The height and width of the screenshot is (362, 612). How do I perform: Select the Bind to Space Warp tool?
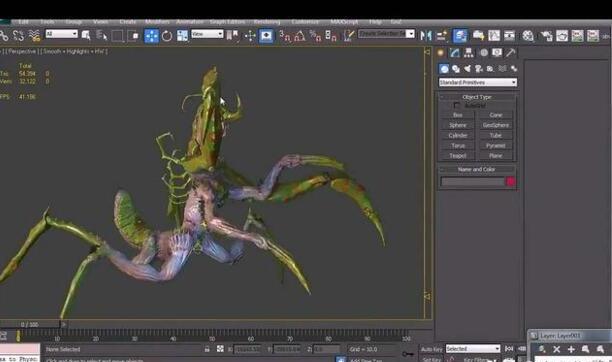[35, 36]
